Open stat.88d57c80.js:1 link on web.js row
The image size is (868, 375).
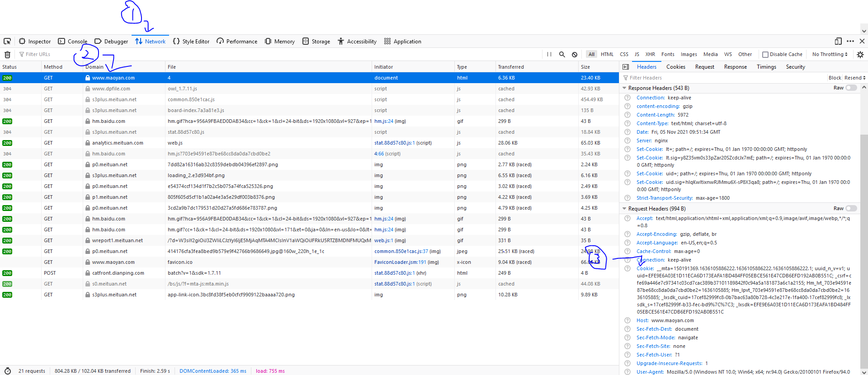click(394, 143)
